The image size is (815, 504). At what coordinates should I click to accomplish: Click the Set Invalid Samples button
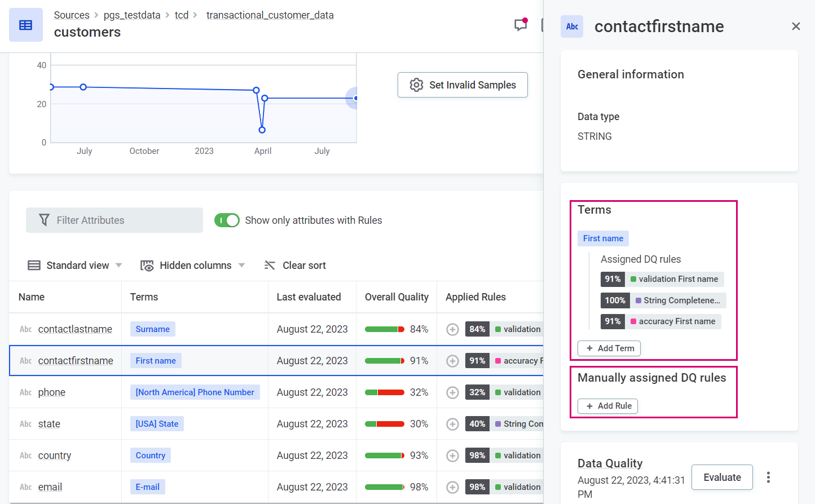462,85
